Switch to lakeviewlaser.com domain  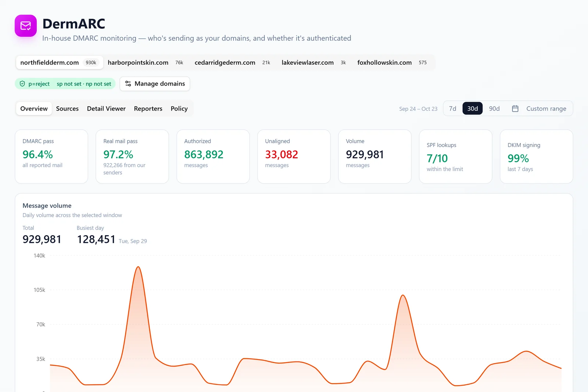coord(315,62)
